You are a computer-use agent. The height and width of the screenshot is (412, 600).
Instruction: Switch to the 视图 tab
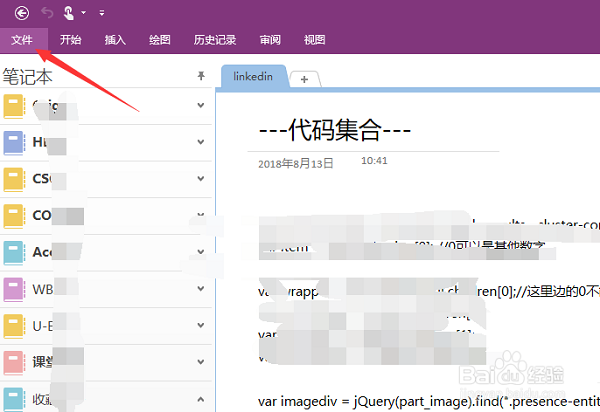(x=314, y=40)
